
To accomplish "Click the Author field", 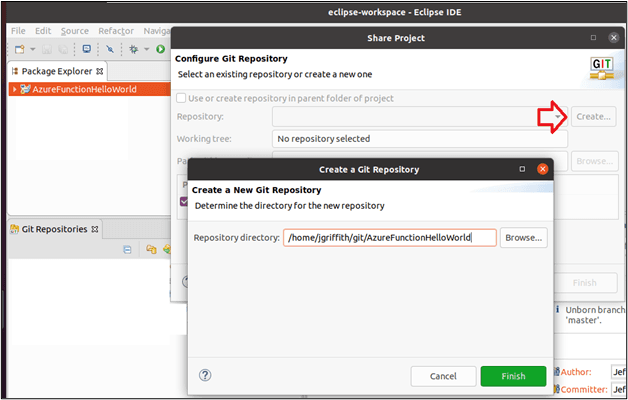I will point(619,372).
